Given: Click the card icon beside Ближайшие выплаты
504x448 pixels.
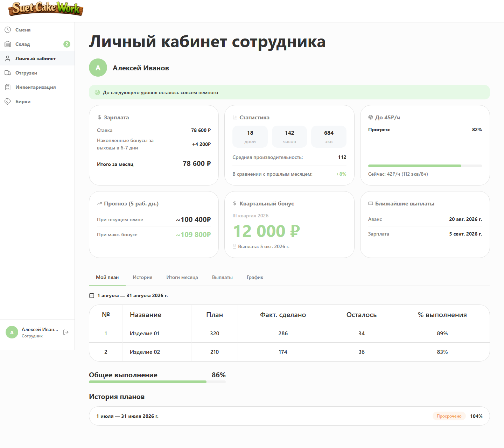Looking at the screenshot, I should (371, 204).
